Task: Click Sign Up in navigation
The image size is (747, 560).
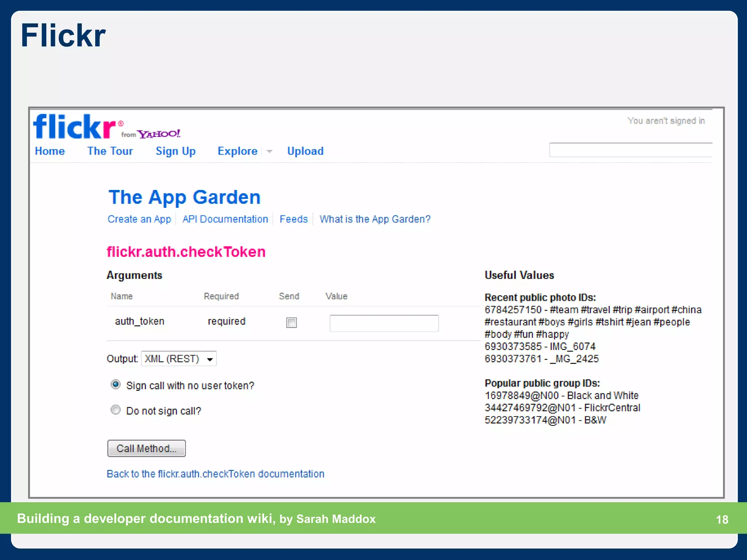Action: click(175, 151)
